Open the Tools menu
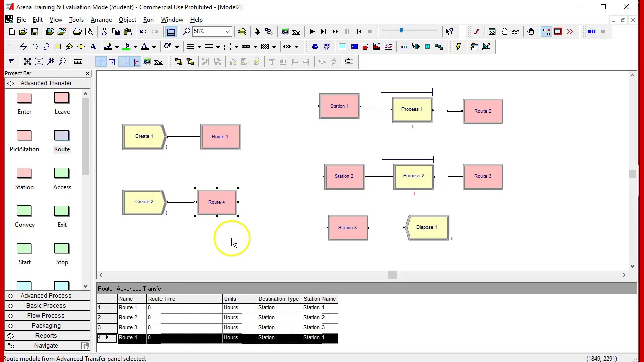Viewport: 644px width, 362px height. pyautogui.click(x=76, y=20)
